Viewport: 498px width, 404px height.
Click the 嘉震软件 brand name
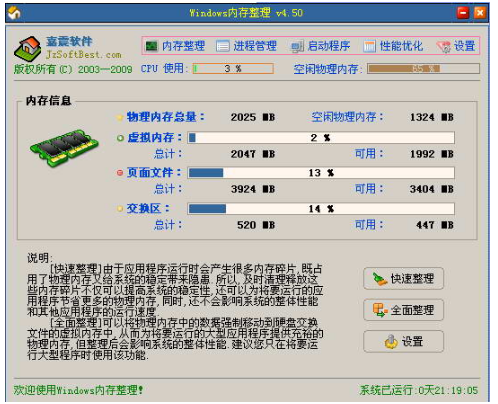point(69,41)
